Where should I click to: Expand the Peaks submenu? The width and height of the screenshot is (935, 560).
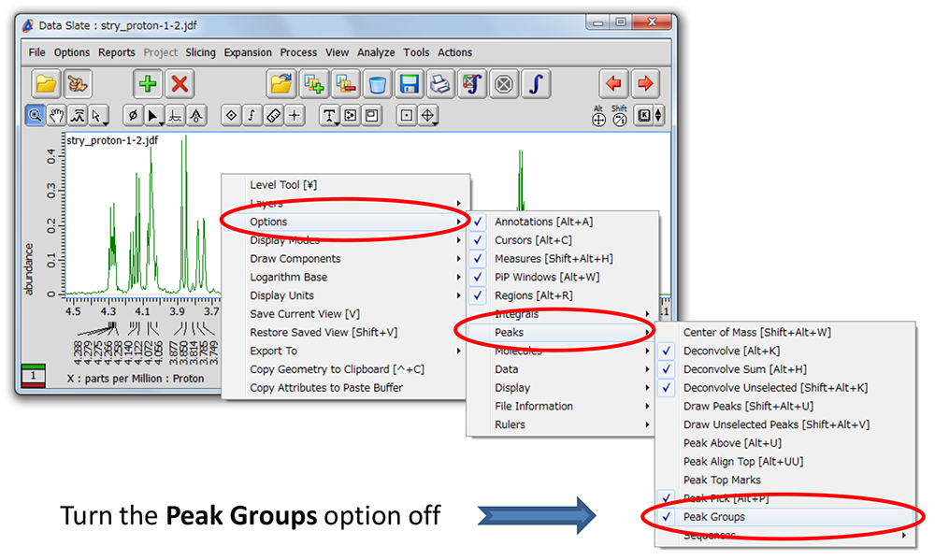pyautogui.click(x=510, y=333)
